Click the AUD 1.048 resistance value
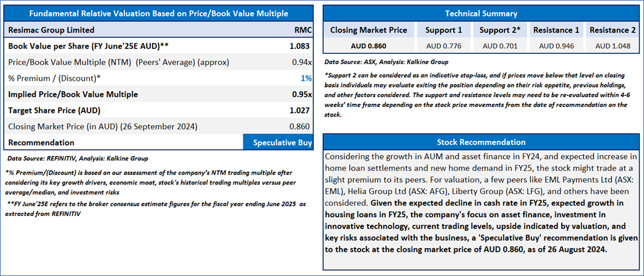This screenshot has height=276, width=644. click(612, 46)
